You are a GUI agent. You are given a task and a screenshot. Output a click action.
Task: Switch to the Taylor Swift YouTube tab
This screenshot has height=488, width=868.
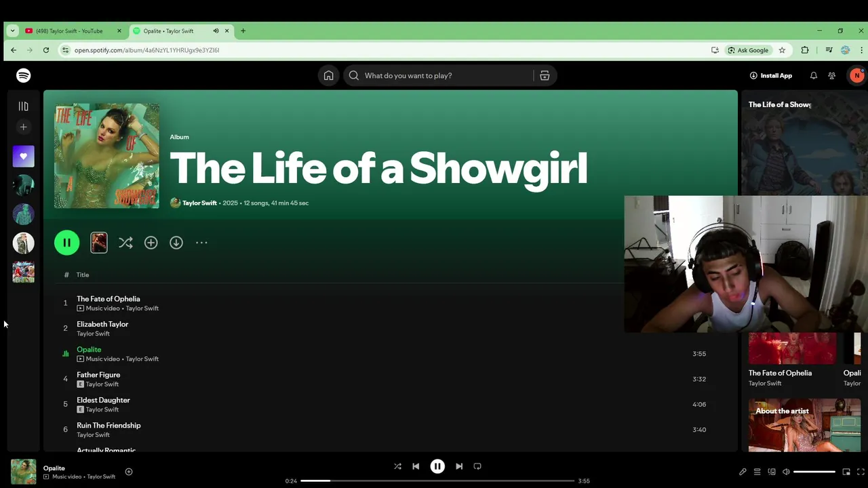pyautogui.click(x=73, y=30)
